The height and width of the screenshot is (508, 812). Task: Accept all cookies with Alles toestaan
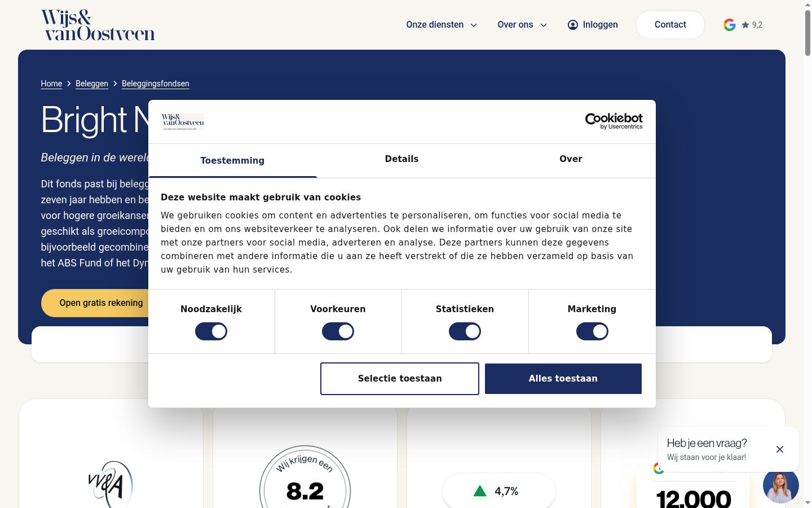pos(563,379)
